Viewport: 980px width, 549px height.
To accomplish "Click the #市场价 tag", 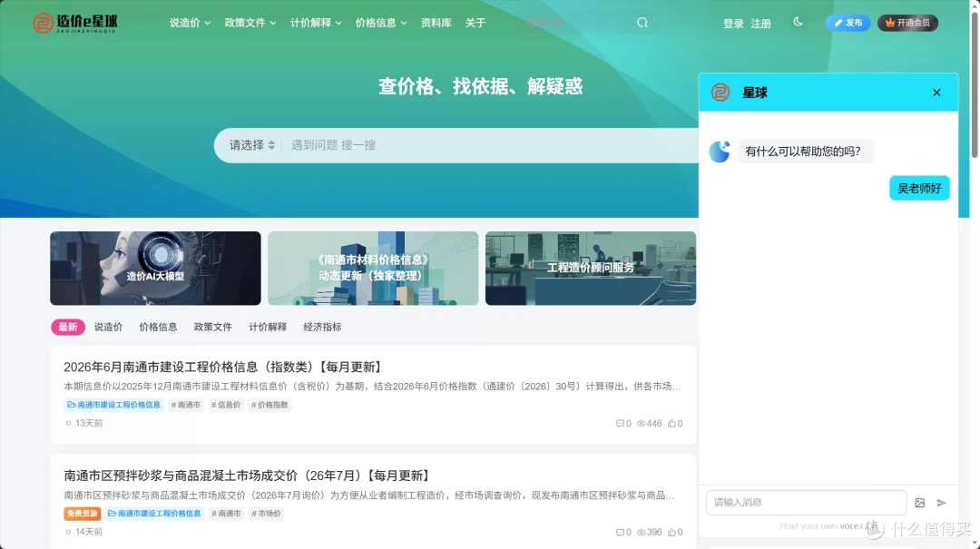I will coord(266,514).
